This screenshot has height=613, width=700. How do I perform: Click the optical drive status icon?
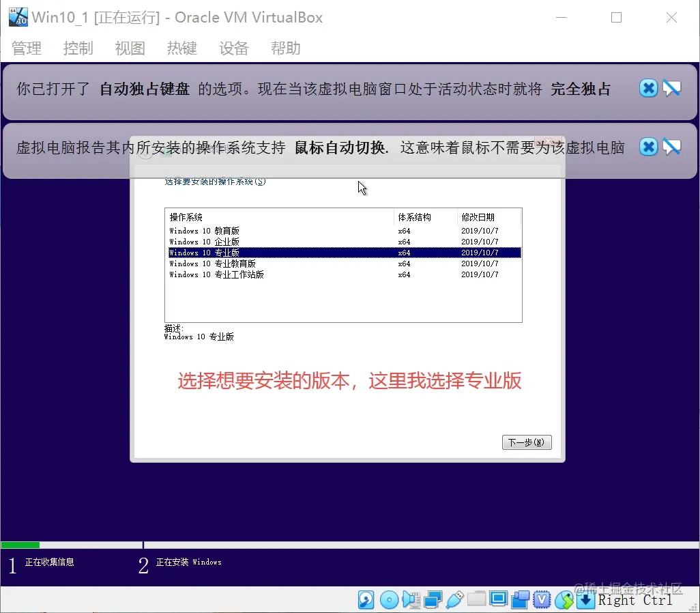pyautogui.click(x=389, y=599)
